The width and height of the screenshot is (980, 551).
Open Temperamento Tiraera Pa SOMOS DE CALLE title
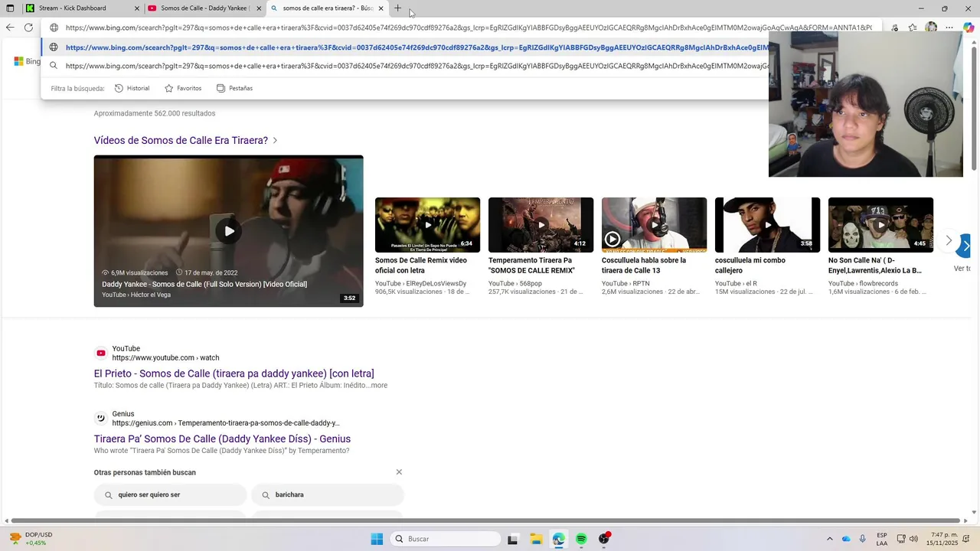click(x=531, y=266)
